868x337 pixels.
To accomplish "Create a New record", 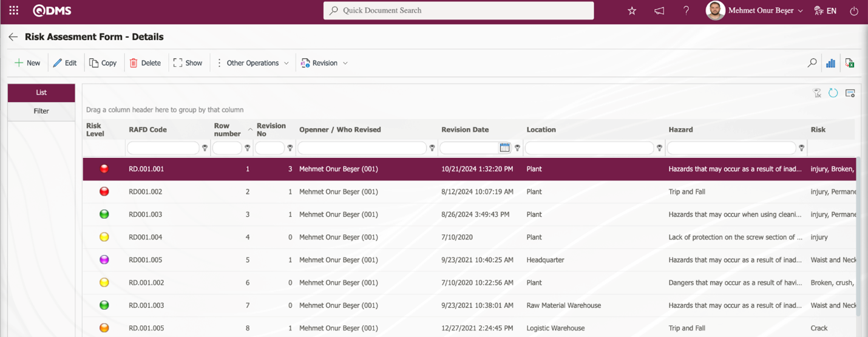I will (x=27, y=63).
